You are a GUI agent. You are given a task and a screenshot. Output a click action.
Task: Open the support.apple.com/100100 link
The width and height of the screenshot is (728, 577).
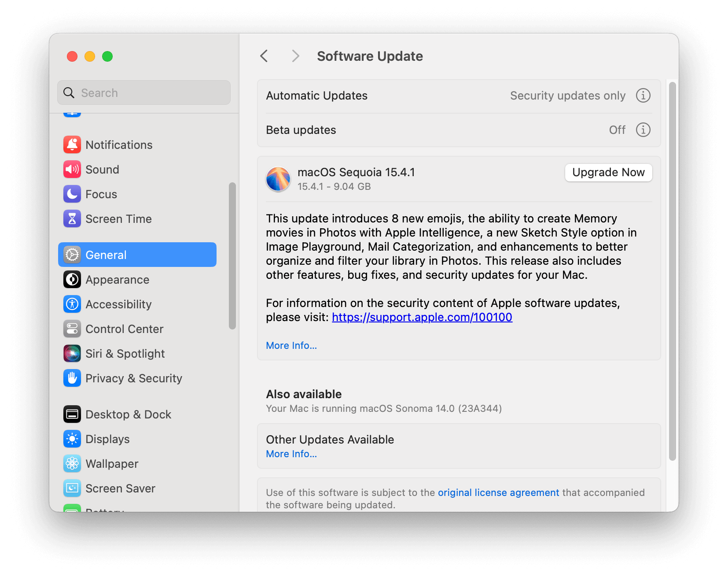coord(422,317)
